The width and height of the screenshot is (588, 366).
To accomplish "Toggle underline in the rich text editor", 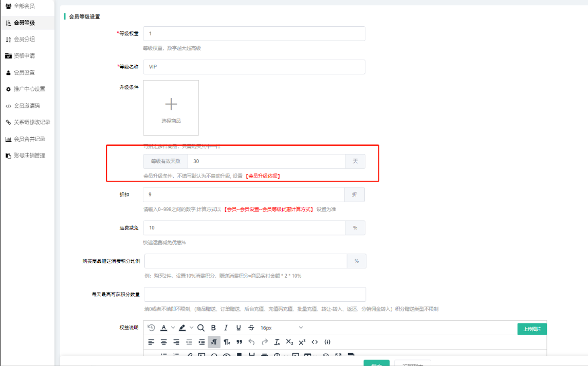I will click(x=238, y=328).
